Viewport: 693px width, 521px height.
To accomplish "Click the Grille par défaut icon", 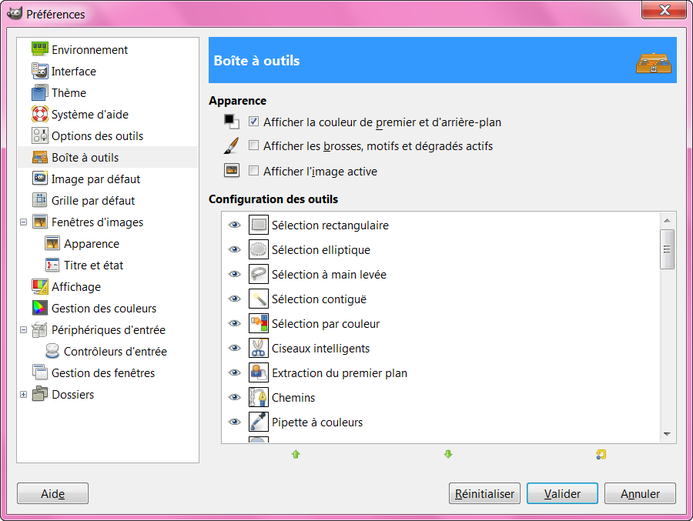I will (x=40, y=200).
